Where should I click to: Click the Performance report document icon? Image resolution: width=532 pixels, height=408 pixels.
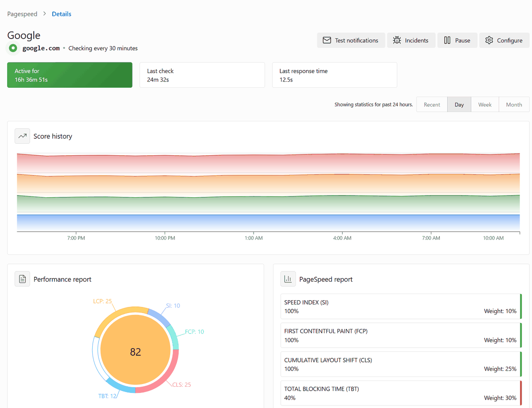[x=22, y=279]
